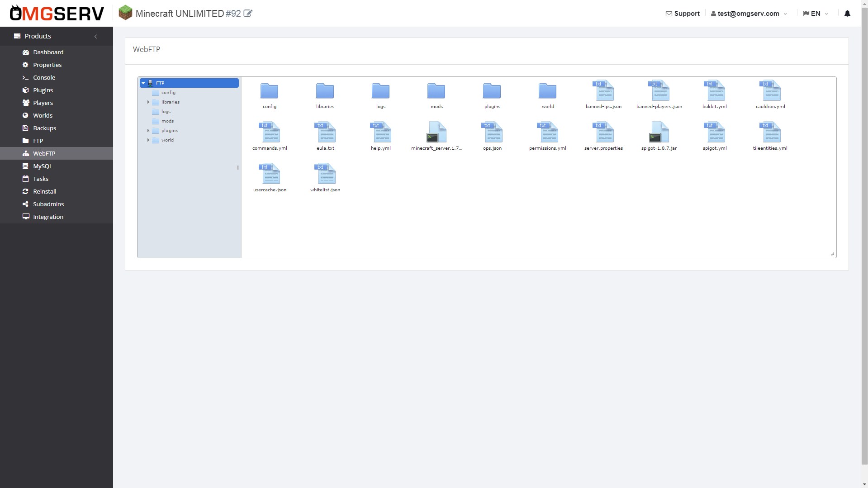
Task: Click the file manager resize grip corner
Action: 832,254
